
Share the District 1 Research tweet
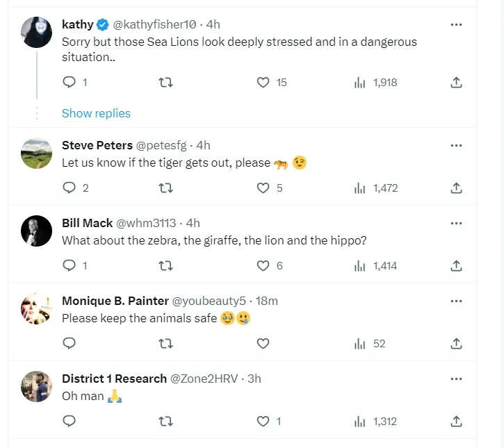[456, 421]
